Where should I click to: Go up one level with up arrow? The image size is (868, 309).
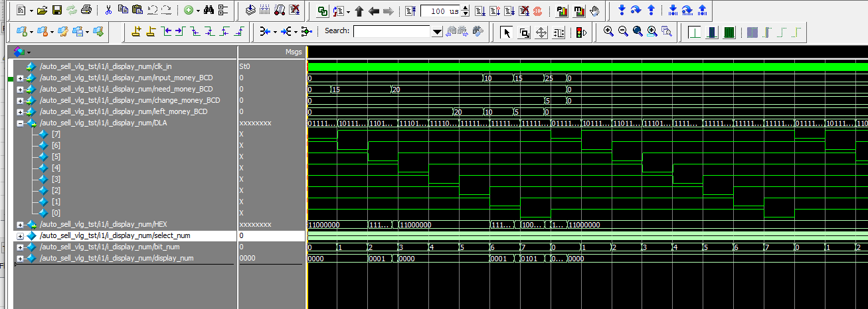click(x=359, y=11)
